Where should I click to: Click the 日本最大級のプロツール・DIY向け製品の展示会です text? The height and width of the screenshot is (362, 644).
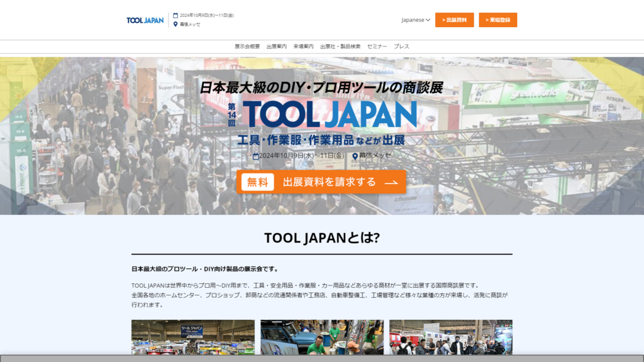[205, 269]
